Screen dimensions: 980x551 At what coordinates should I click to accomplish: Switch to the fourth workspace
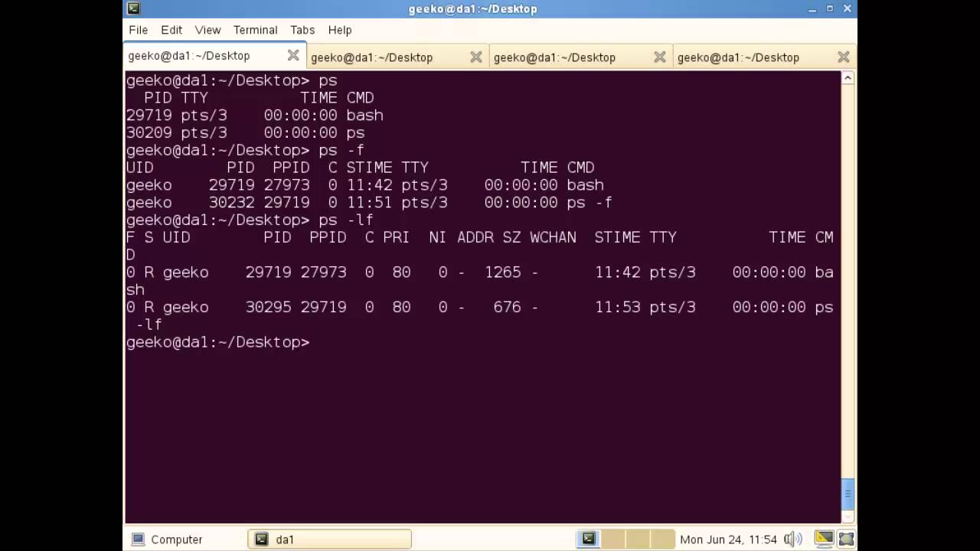[661, 540]
